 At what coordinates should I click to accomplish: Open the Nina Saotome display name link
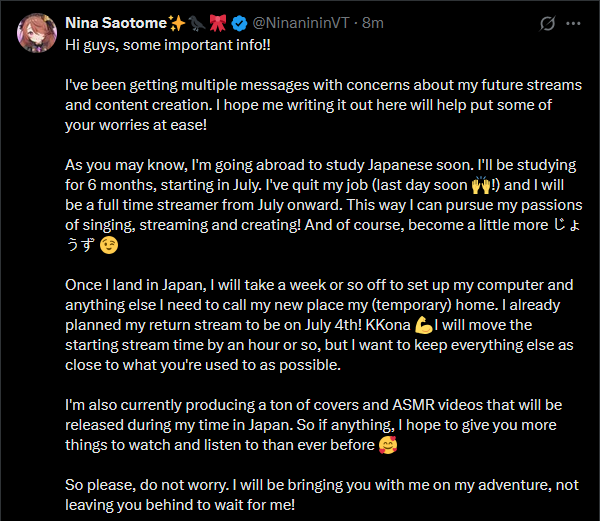click(x=115, y=22)
